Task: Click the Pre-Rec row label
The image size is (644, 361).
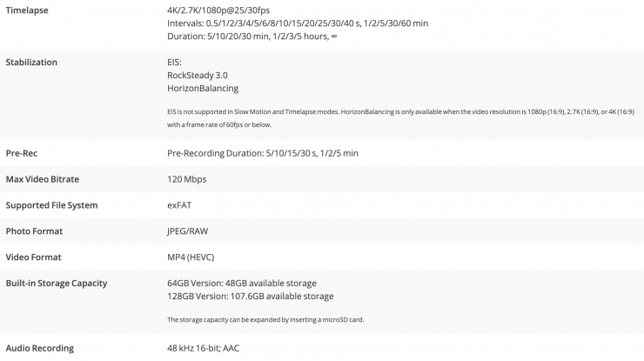Action: point(22,153)
